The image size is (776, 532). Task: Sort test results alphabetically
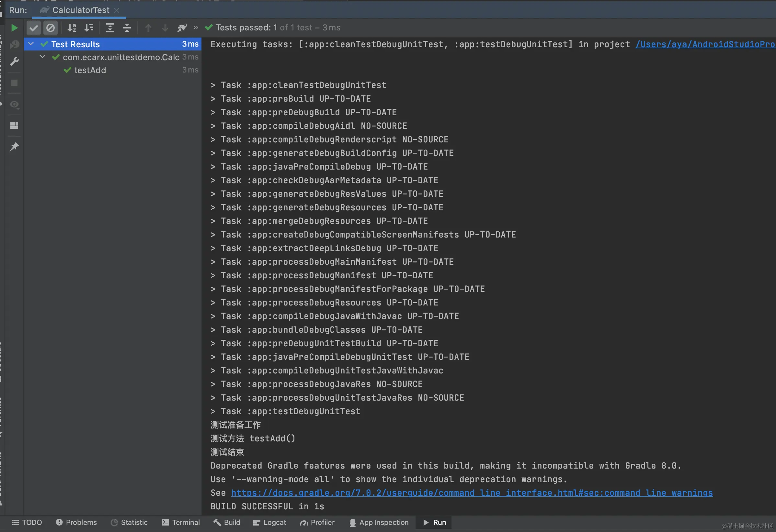click(x=72, y=28)
